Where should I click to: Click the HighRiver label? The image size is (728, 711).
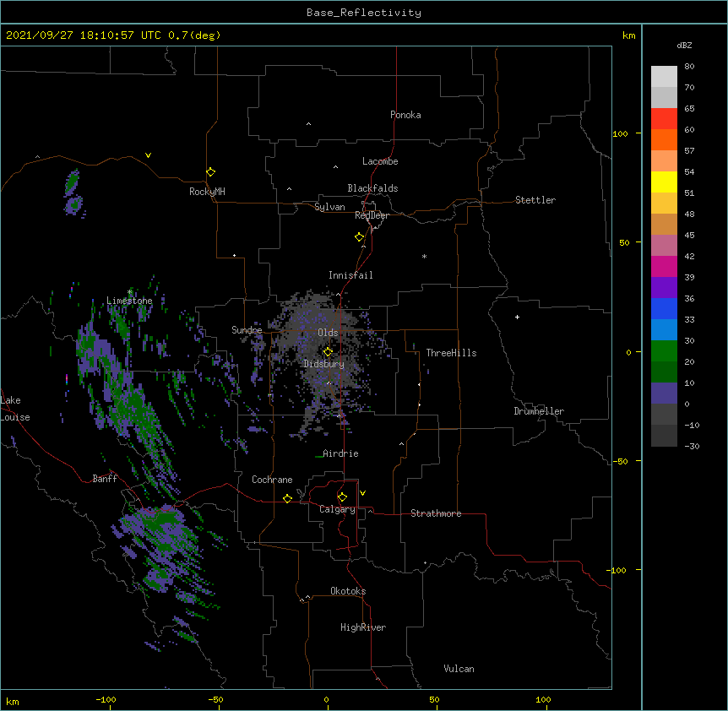click(x=363, y=627)
